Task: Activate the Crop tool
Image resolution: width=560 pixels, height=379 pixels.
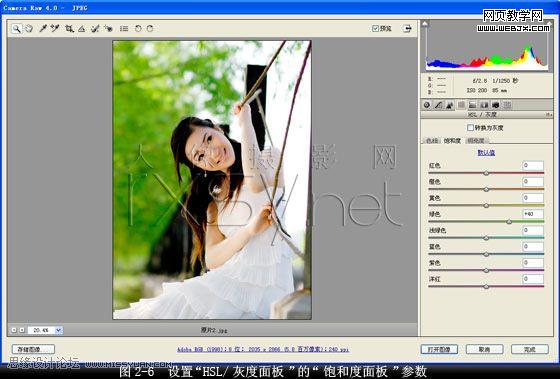Action: [x=69, y=29]
